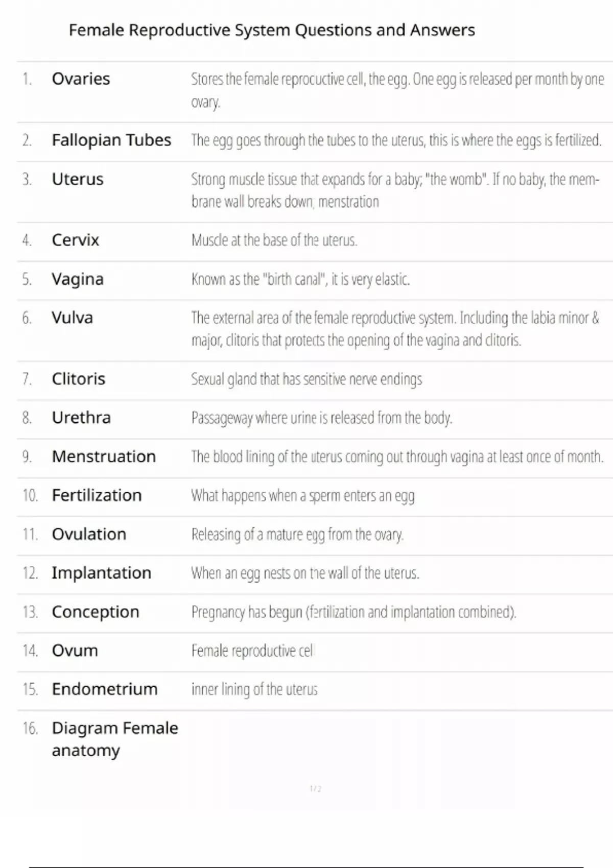Select the "Vulva" term

(x=73, y=318)
